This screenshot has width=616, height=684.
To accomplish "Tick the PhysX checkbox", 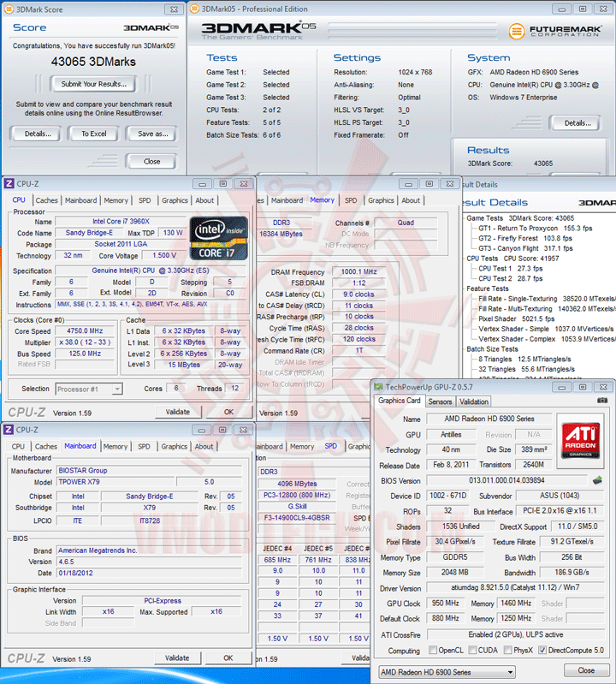I will pyautogui.click(x=507, y=650).
